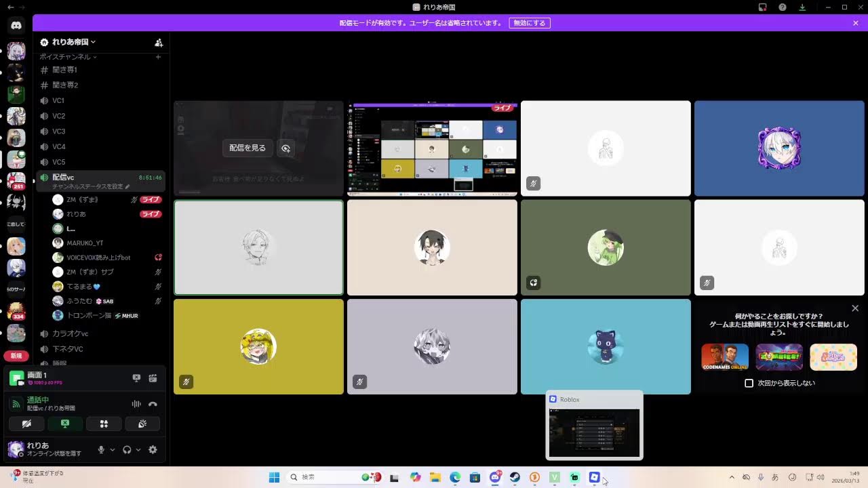Open the soundboard button
Image resolution: width=868 pixels, height=488 pixels.
142,424
